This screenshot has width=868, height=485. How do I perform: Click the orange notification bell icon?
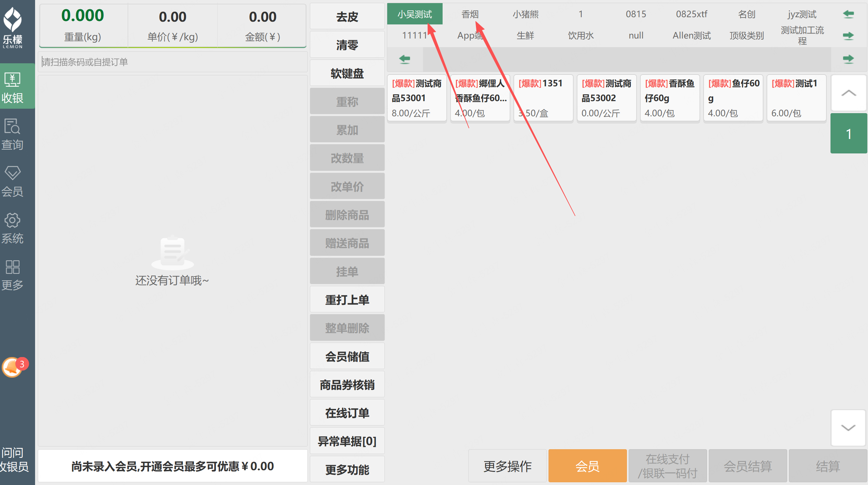tap(12, 367)
